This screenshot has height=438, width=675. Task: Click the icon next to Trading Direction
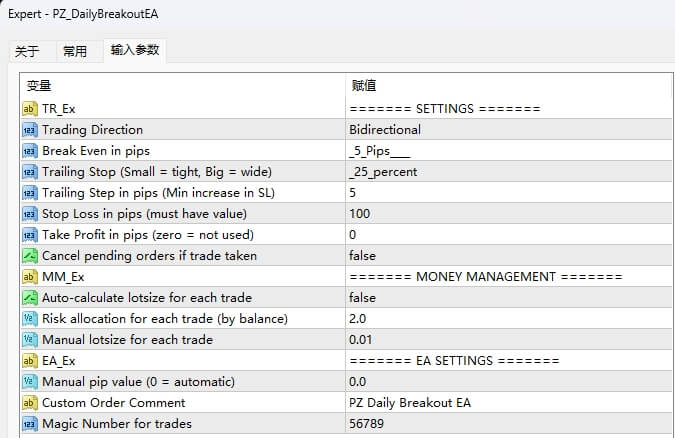coord(29,129)
